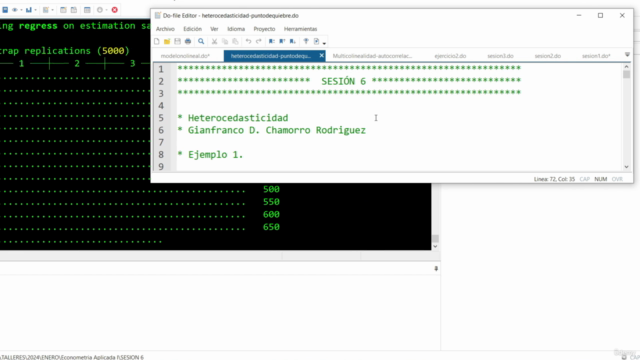This screenshot has height=360, width=640.
Task: Click the Do-file Editor icon in Stata toolbar
Action: 46,10
